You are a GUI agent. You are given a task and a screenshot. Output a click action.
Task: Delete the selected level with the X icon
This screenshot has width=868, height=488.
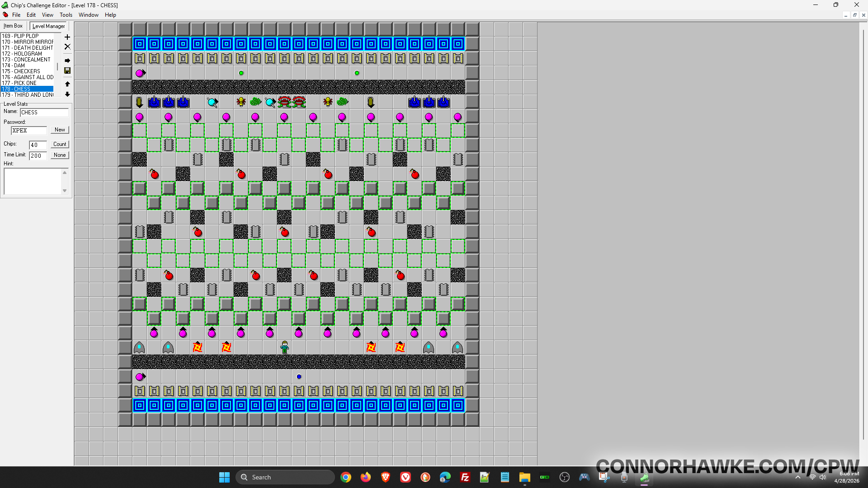(x=67, y=47)
